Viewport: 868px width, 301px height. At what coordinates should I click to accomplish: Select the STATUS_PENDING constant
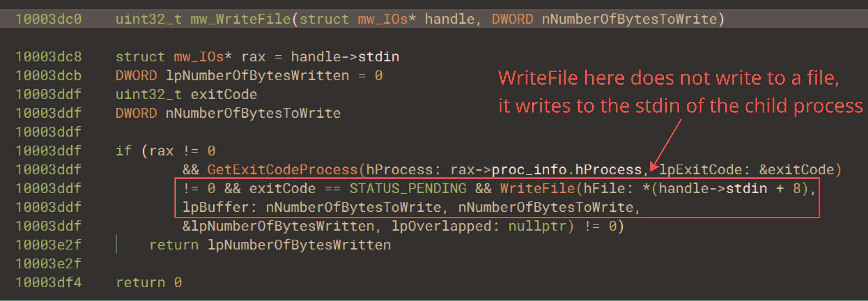tap(408, 189)
